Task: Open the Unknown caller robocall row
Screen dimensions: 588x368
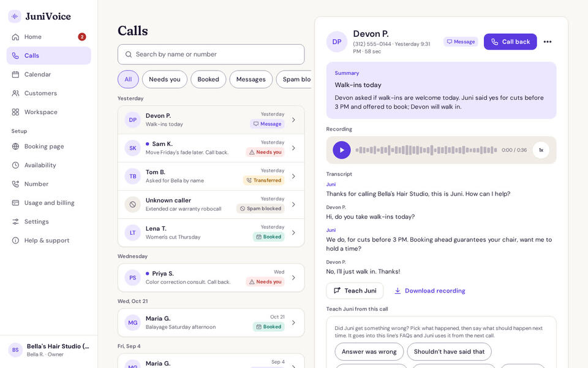Action: pyautogui.click(x=211, y=204)
